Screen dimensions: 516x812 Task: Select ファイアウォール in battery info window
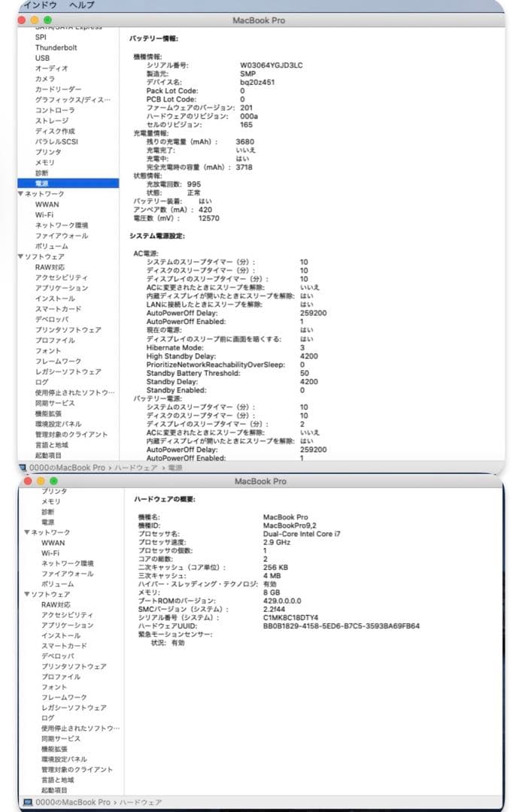coord(61,235)
